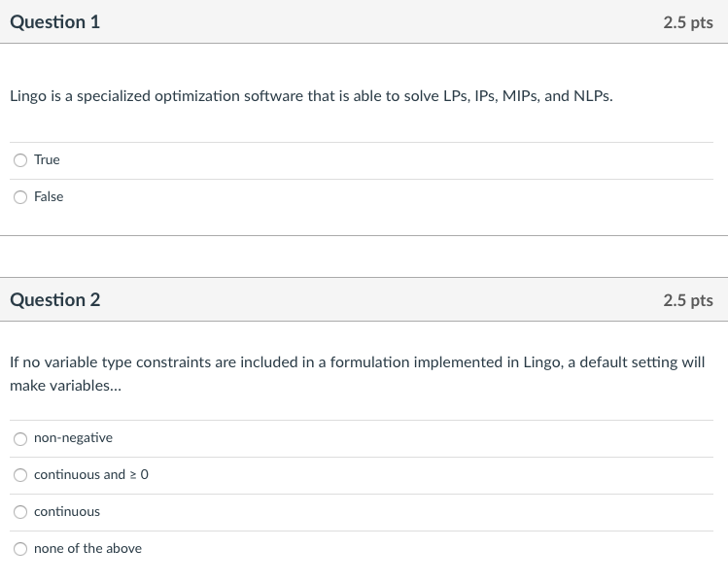Click the 'non-negative' answer label text
This screenshot has height=583, width=728.
[73, 437]
